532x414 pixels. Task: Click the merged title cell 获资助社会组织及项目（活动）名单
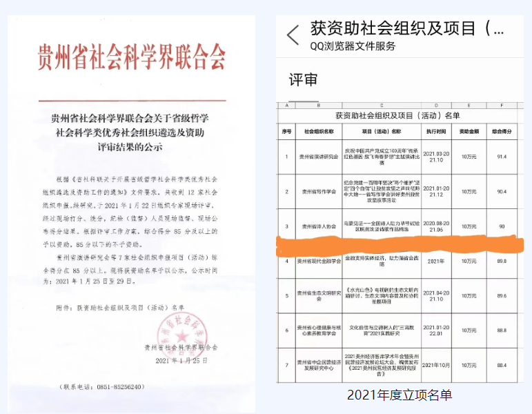pyautogui.click(x=397, y=115)
